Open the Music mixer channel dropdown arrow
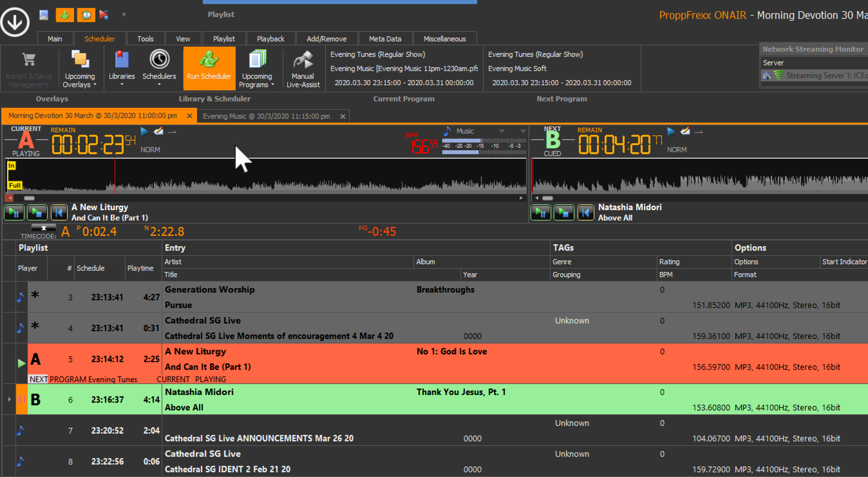The height and width of the screenshot is (477, 868). 501,131
